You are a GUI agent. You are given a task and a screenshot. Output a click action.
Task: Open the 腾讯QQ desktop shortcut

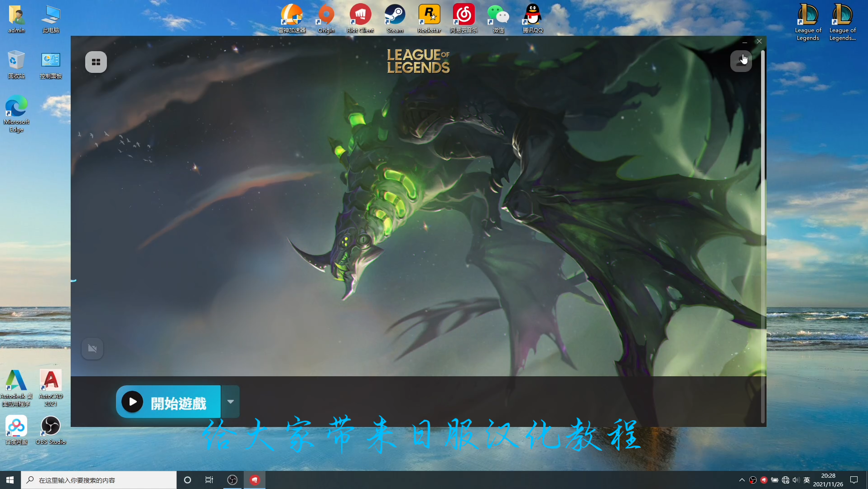coord(533,19)
